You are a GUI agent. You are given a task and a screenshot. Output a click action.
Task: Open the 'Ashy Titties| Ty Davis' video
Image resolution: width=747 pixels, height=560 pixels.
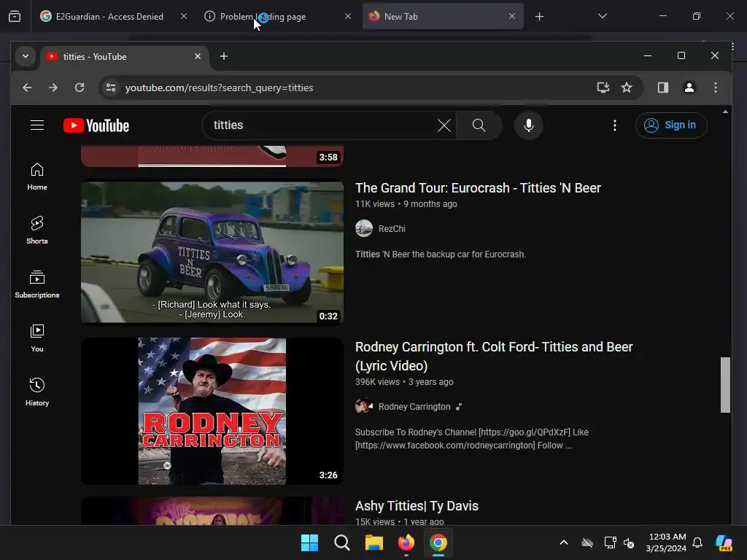417,506
